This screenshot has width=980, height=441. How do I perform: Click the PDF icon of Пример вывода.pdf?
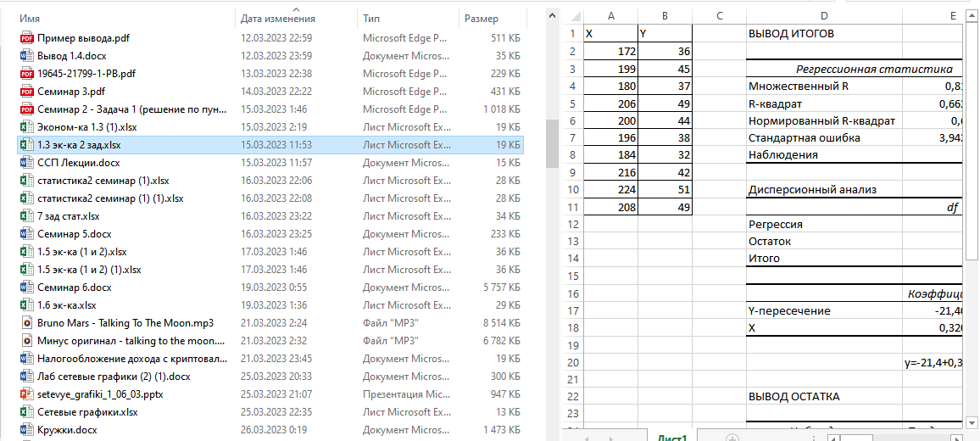click(26, 38)
